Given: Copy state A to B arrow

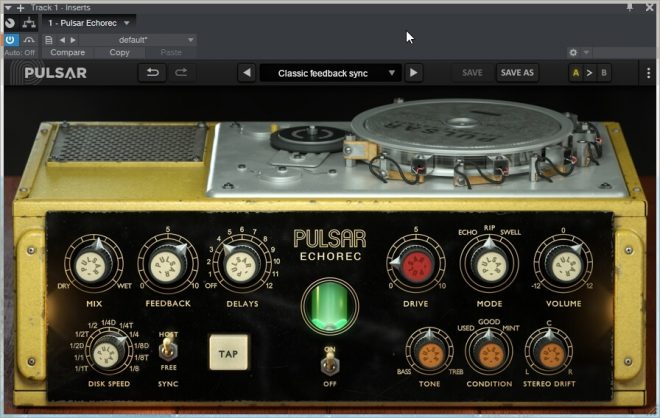Looking at the screenshot, I should [x=589, y=73].
